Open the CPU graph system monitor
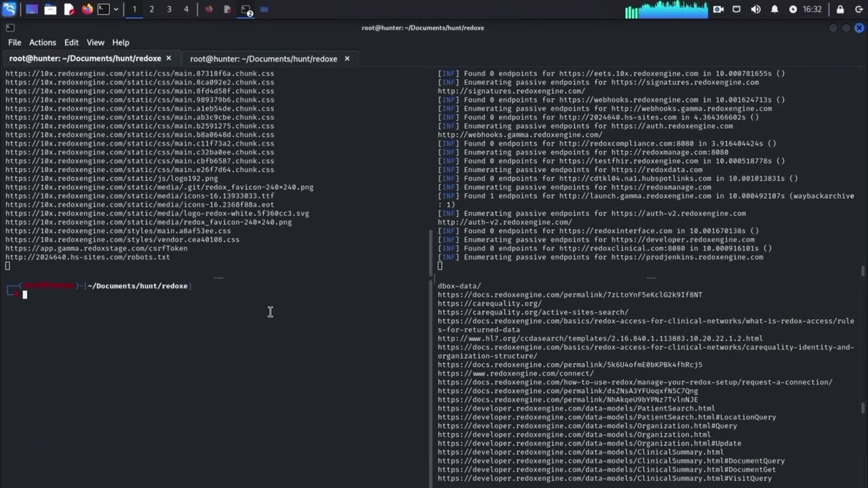868x488 pixels. pyautogui.click(x=666, y=9)
